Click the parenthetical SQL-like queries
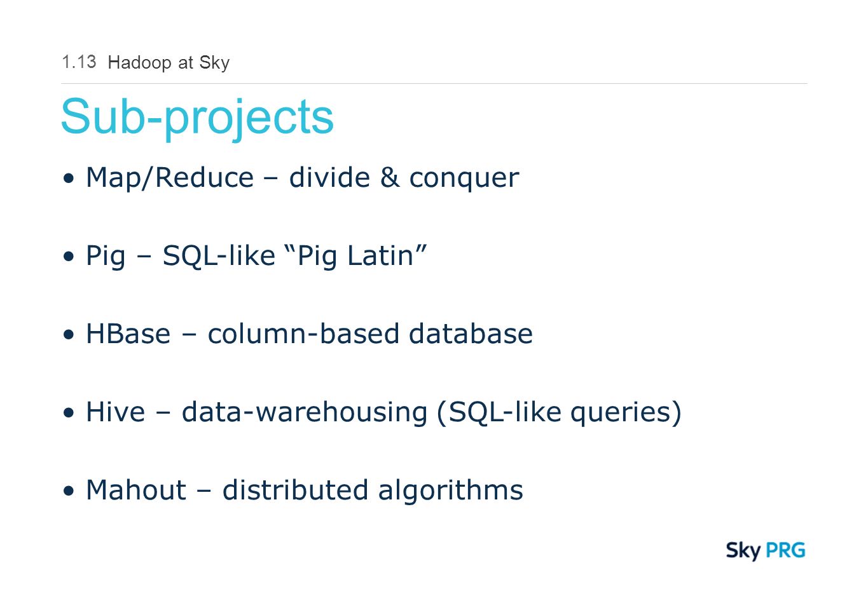 [560, 412]
